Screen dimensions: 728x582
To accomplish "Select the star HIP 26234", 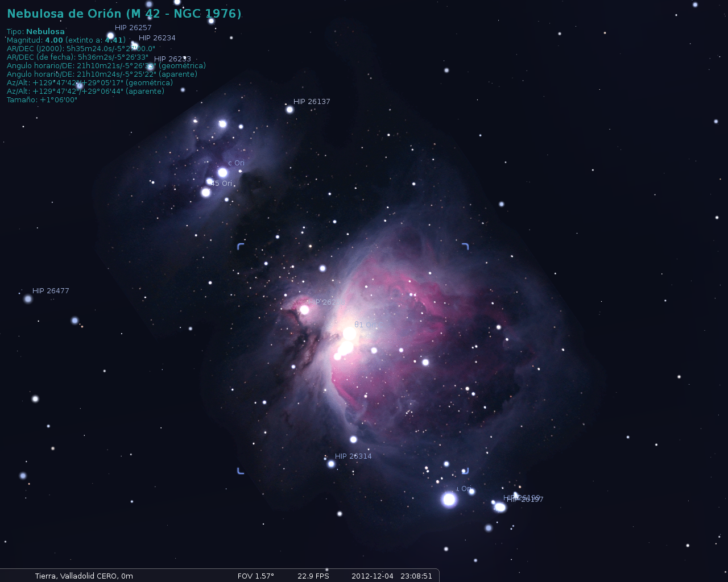I will click(x=134, y=45).
